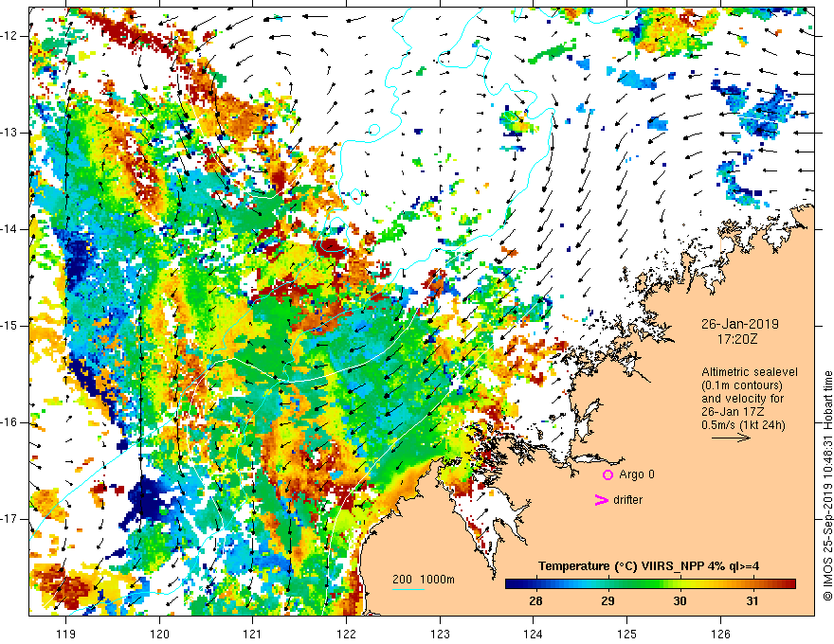Click longitude axis label 121
Screen dimensions: 834x644
pyautogui.click(x=253, y=634)
